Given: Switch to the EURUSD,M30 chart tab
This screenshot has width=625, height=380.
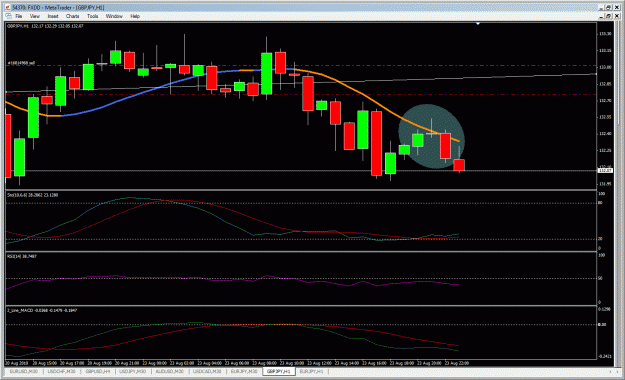Looking at the screenshot, I should tap(24, 372).
